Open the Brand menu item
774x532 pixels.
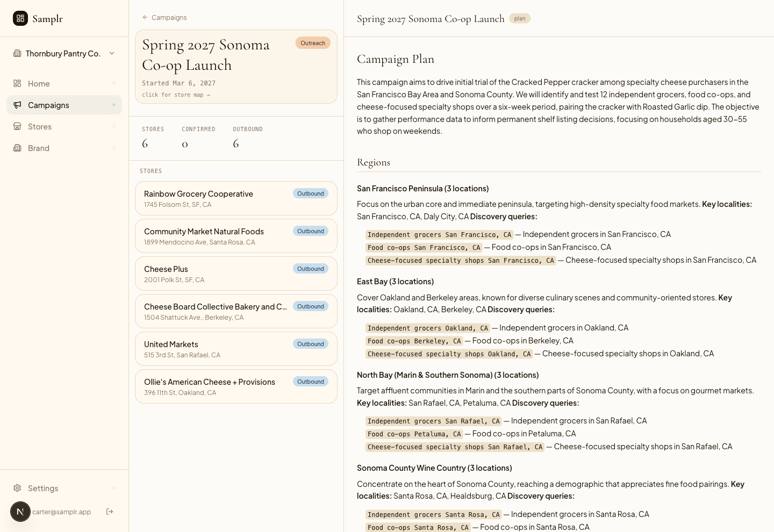(64, 148)
